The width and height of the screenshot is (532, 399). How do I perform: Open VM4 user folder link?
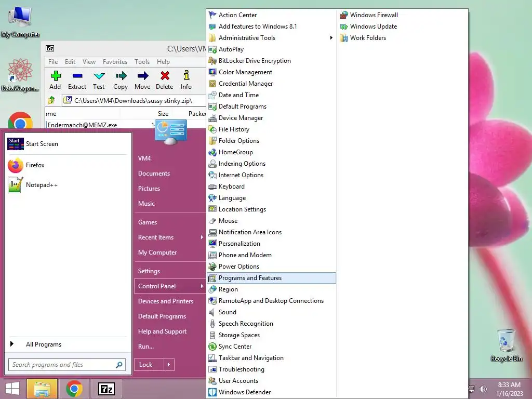[x=144, y=158]
